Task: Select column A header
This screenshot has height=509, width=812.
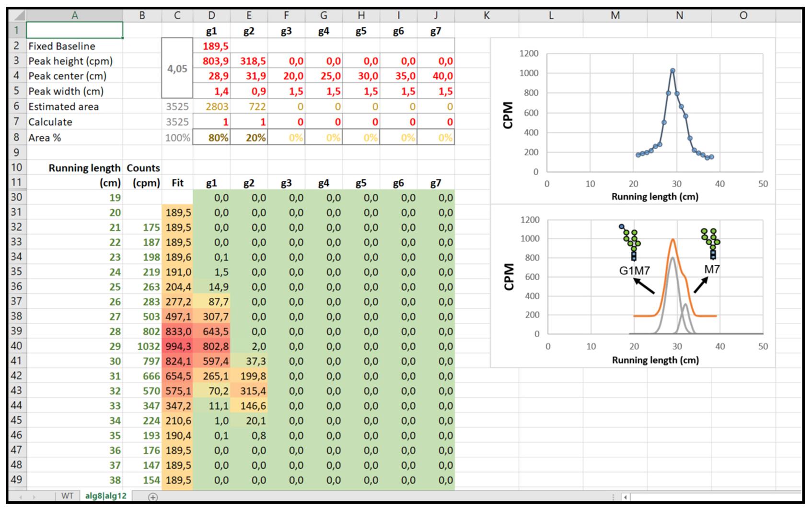Action: pos(75,15)
